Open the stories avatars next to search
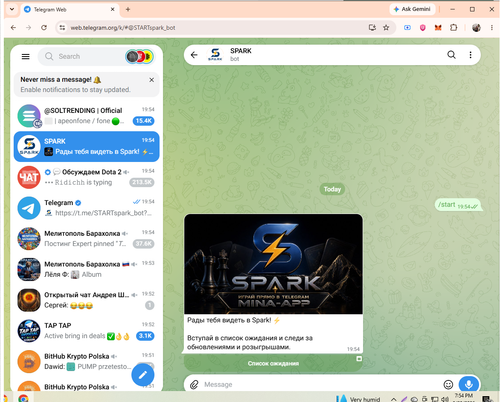 (x=139, y=56)
